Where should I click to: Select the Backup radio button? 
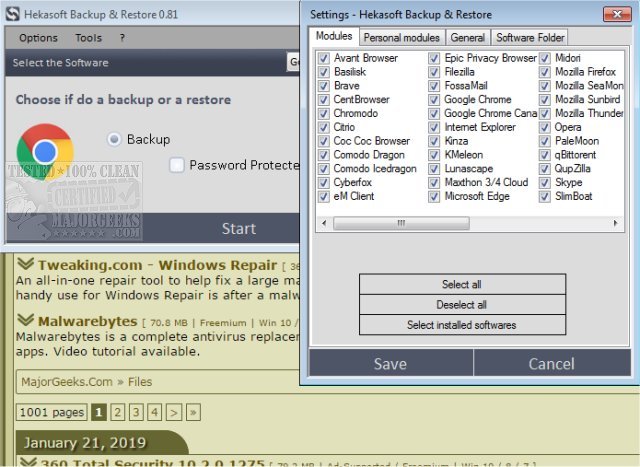pos(114,139)
